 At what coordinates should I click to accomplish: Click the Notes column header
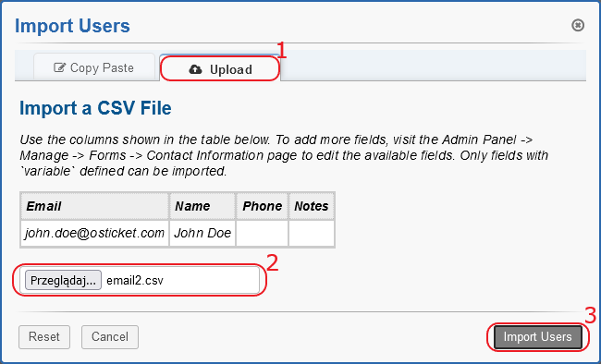(312, 206)
